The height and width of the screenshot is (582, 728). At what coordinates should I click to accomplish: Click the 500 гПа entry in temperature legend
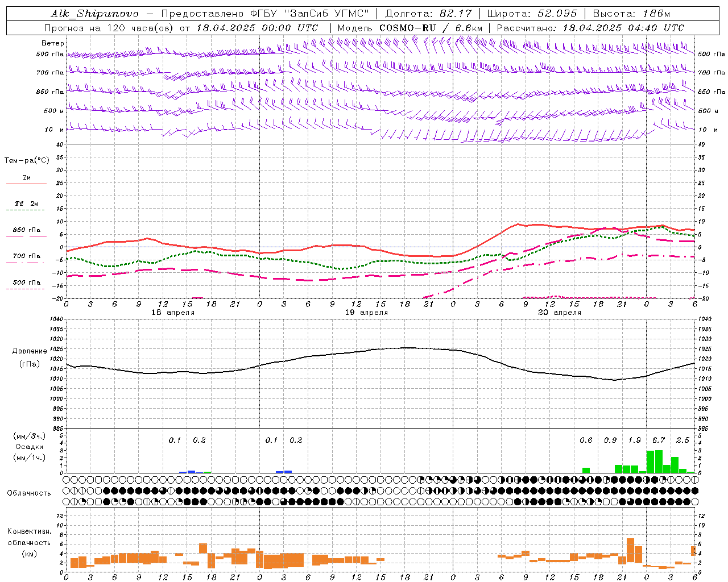[26, 282]
